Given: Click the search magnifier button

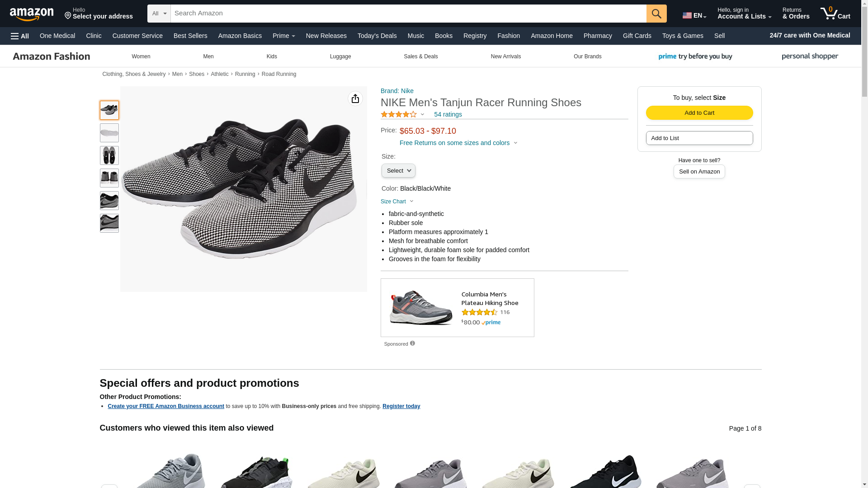Looking at the screenshot, I should click(656, 14).
